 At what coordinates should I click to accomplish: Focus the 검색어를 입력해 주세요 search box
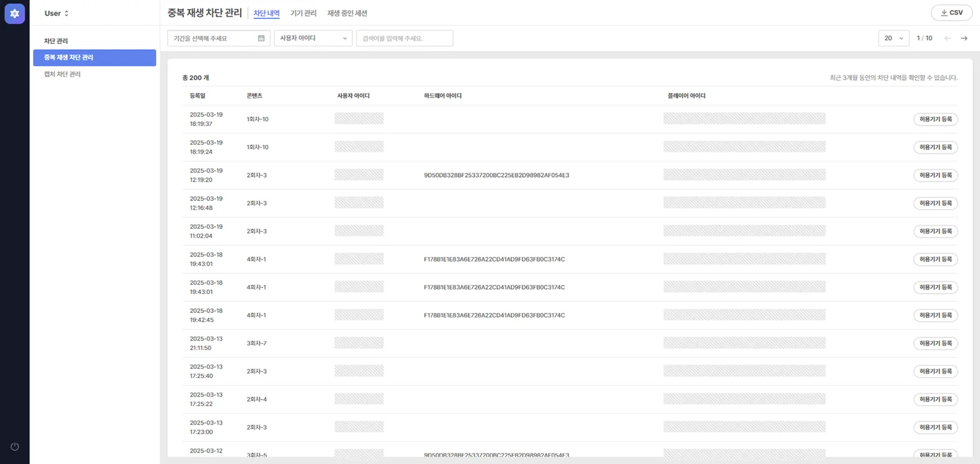tap(405, 38)
